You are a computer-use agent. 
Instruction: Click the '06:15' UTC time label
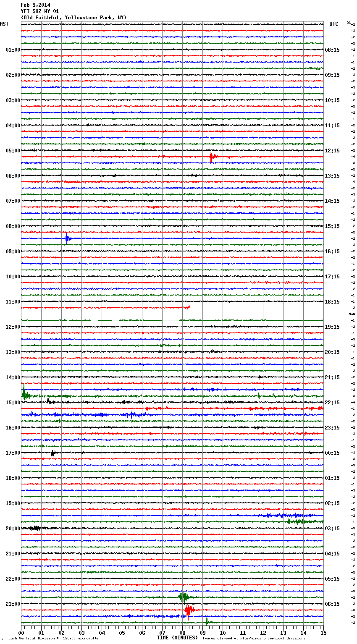point(332,604)
